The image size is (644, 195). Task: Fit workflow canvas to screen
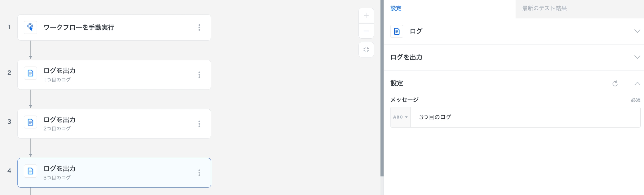(x=366, y=50)
